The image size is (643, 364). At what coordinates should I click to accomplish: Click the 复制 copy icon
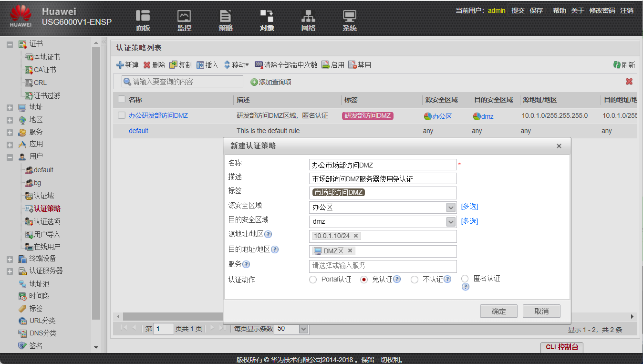(174, 65)
